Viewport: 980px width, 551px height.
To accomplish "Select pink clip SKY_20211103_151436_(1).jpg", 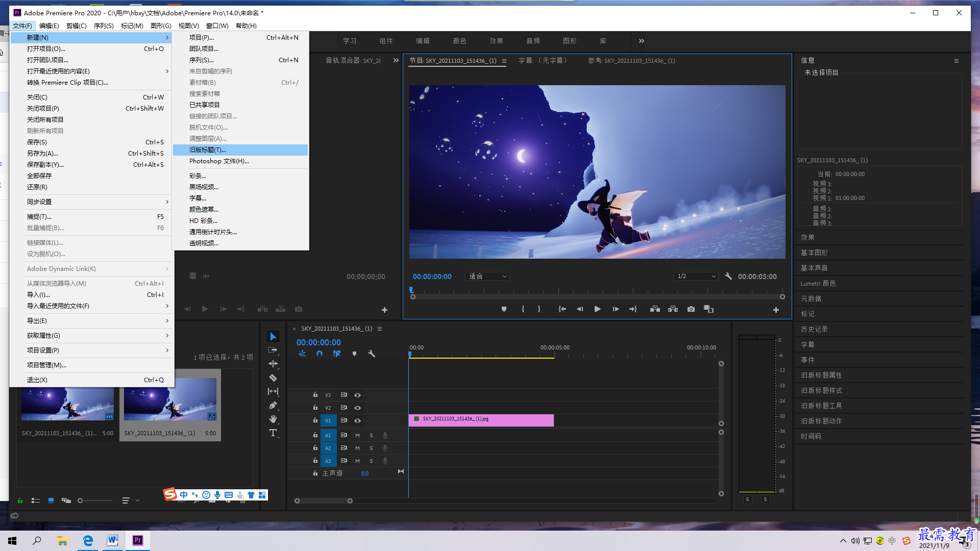I will [x=481, y=420].
